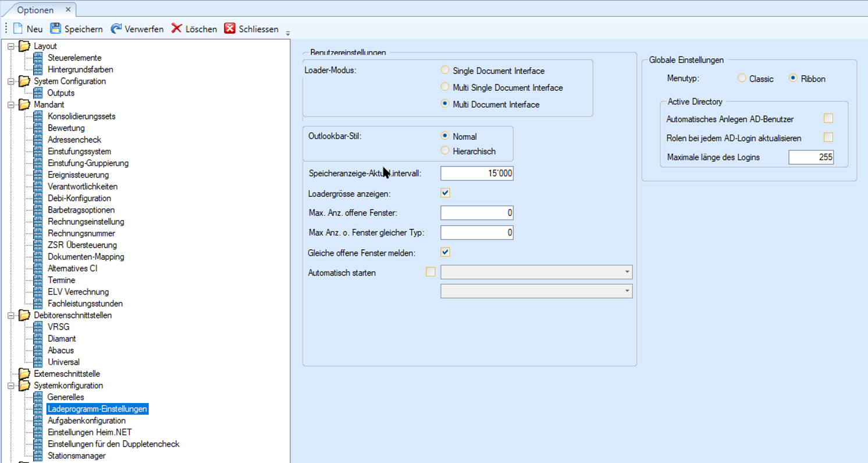The image size is (868, 463).
Task: Tick the Automatisches Anlegen AD-Benutzer checkbox
Action: [828, 118]
